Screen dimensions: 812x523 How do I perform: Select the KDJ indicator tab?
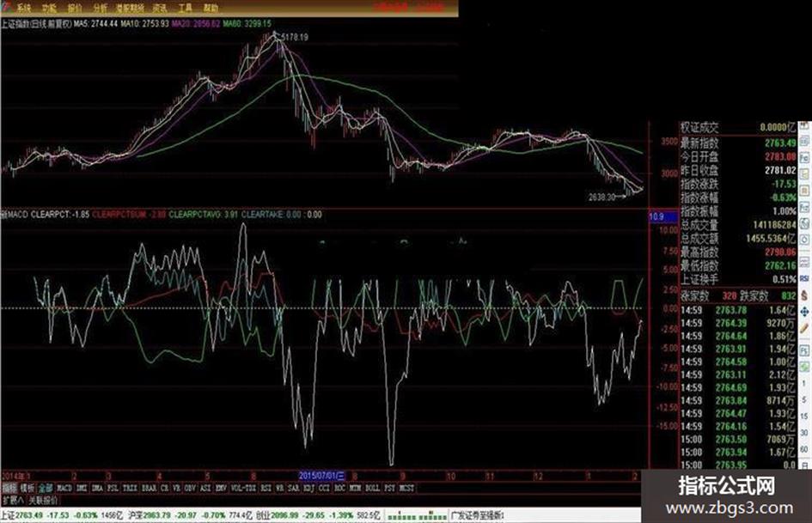309,488
